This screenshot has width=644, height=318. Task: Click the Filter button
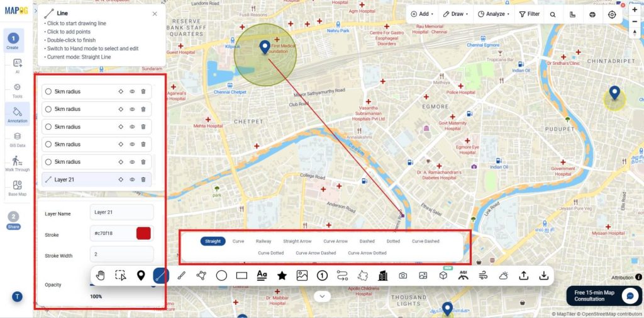click(x=530, y=14)
